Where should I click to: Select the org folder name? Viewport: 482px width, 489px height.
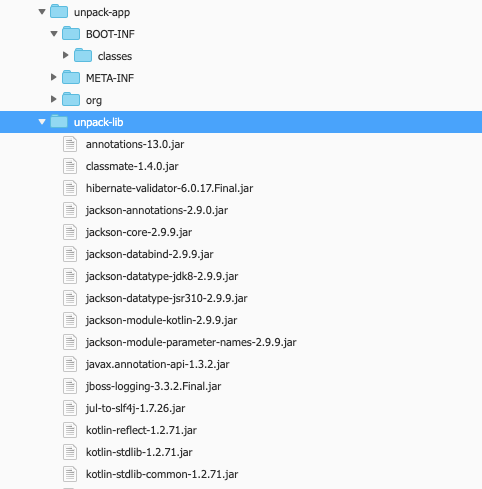click(x=94, y=101)
